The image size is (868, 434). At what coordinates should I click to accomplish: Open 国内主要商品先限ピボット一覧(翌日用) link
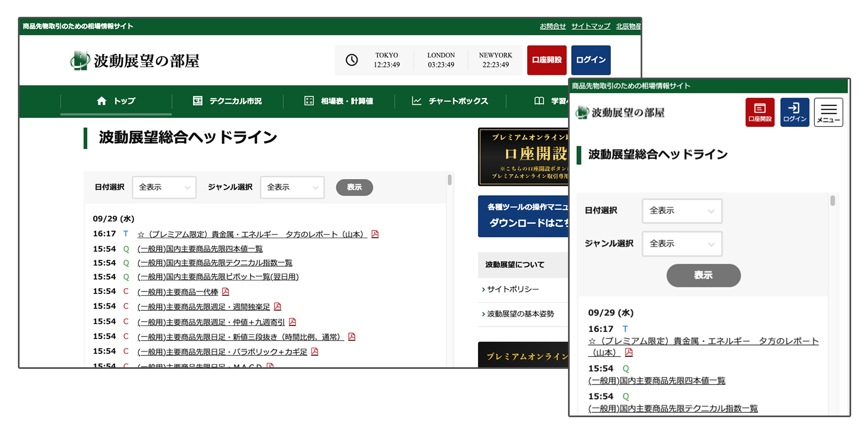click(218, 277)
